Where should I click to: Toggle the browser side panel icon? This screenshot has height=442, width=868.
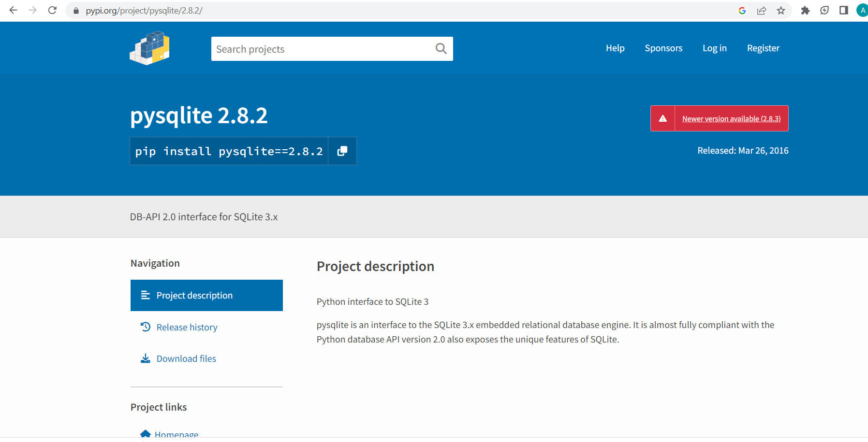(x=844, y=11)
